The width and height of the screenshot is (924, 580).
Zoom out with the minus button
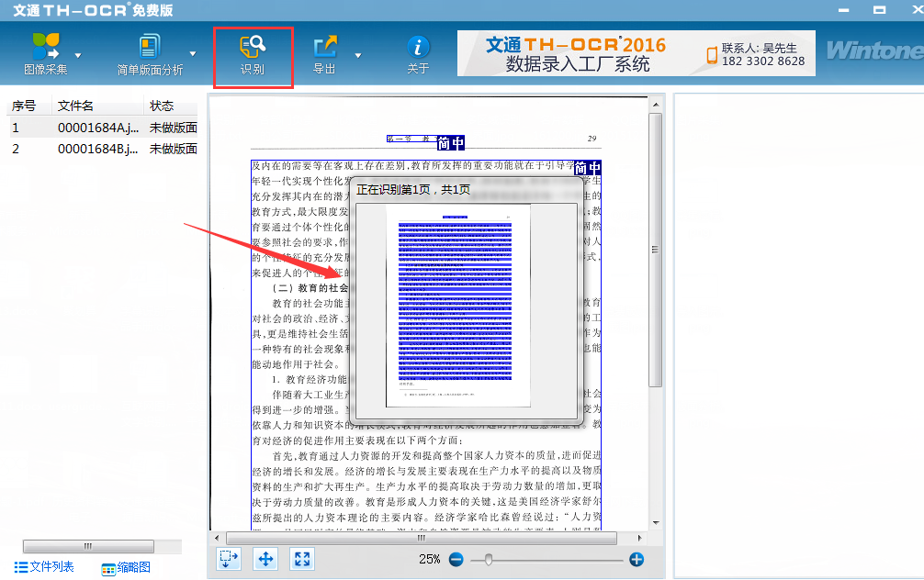(x=456, y=559)
